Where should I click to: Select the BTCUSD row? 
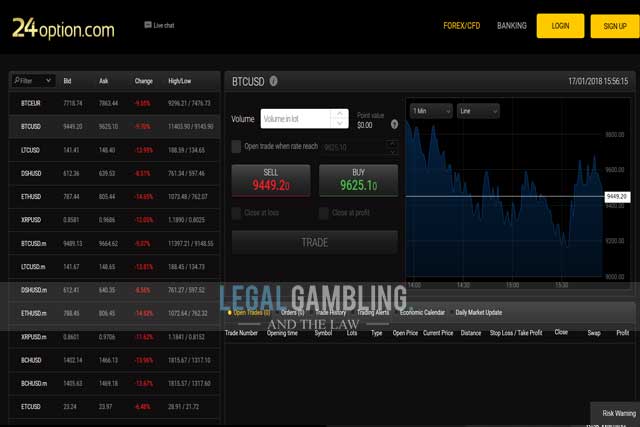(114, 127)
